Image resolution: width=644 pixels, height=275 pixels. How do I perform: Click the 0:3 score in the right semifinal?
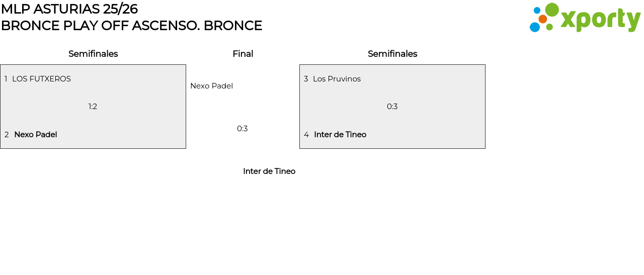pos(392,107)
